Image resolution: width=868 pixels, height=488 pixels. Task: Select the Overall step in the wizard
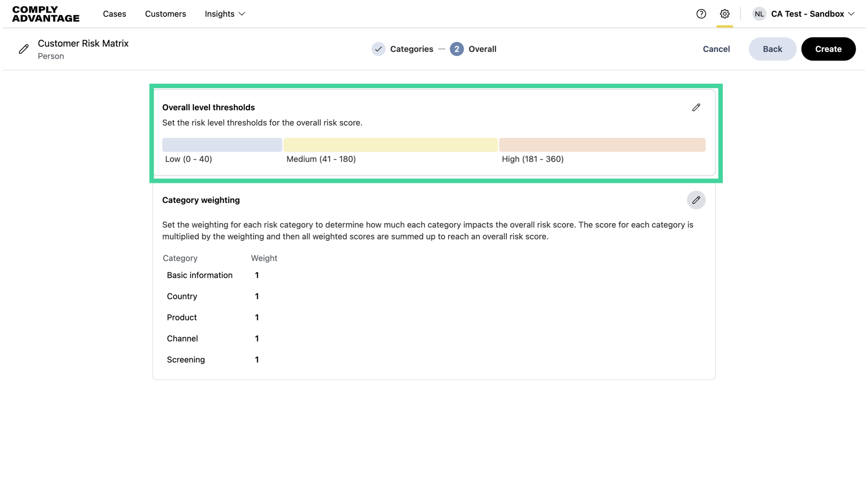[x=482, y=49]
